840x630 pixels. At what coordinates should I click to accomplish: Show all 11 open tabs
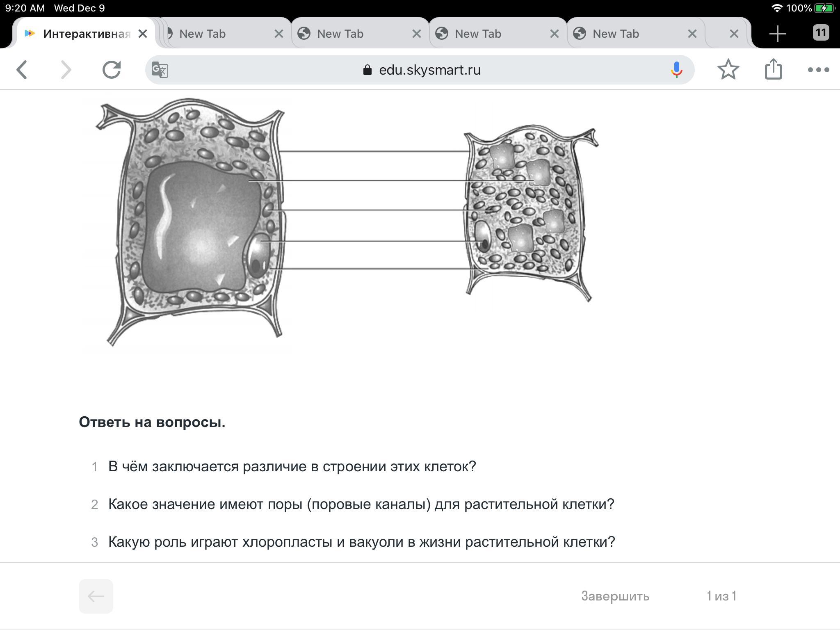820,33
